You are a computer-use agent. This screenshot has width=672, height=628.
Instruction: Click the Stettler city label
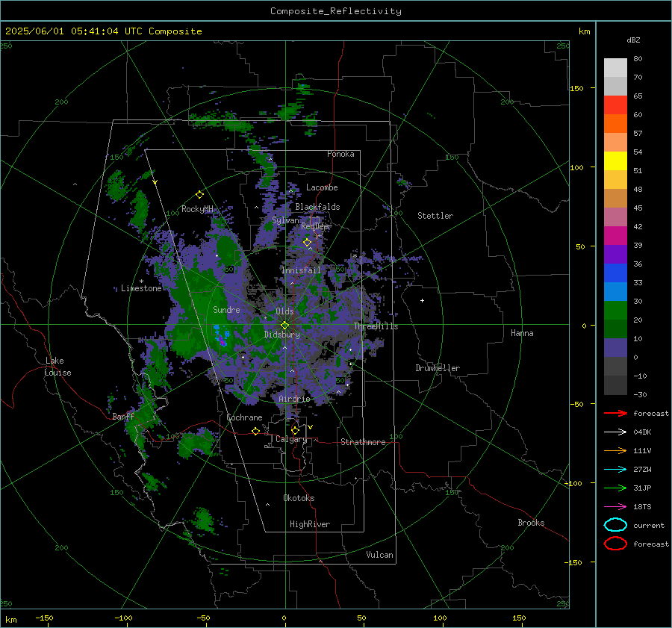point(435,216)
